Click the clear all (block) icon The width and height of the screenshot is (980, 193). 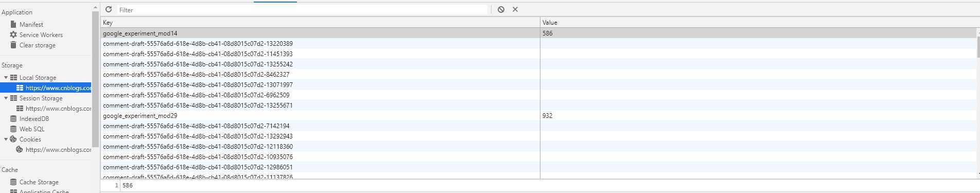point(501,9)
